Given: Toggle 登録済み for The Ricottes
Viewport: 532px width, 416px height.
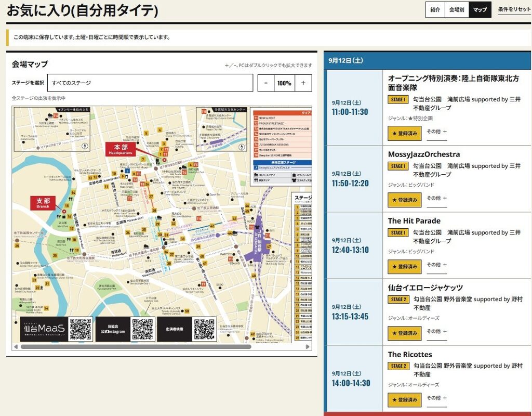Looking at the screenshot, I should pos(404,400).
